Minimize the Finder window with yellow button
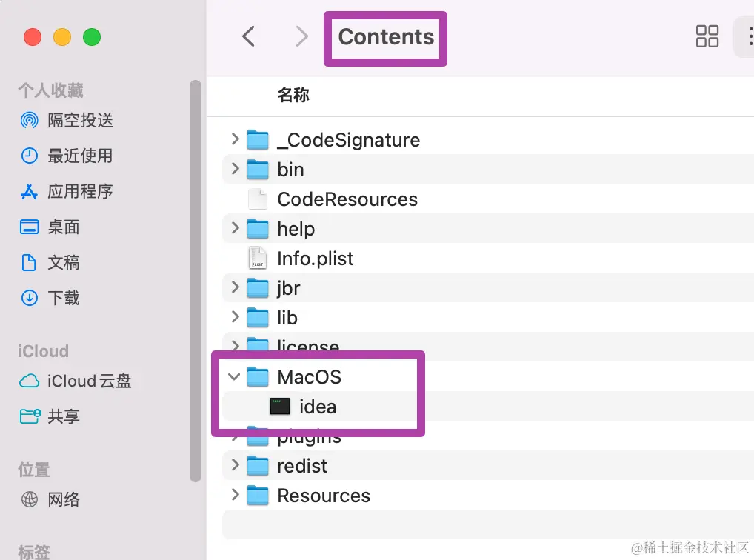Screen dimensions: 754x560 pyautogui.click(x=62, y=37)
